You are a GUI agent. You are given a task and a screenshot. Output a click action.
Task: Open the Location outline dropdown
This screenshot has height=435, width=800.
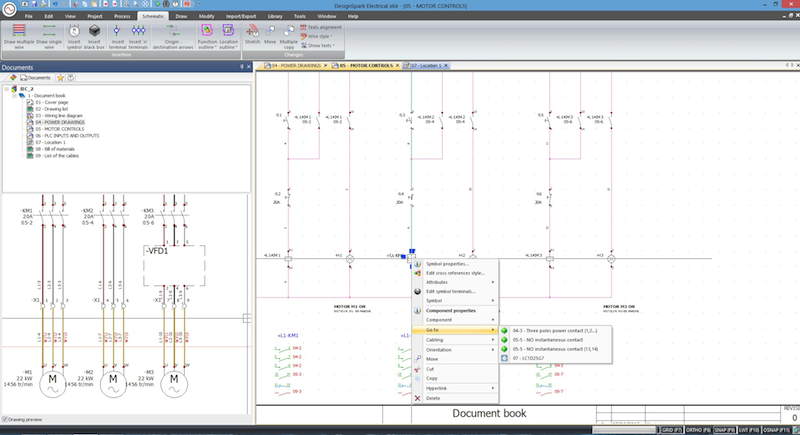[x=228, y=44]
